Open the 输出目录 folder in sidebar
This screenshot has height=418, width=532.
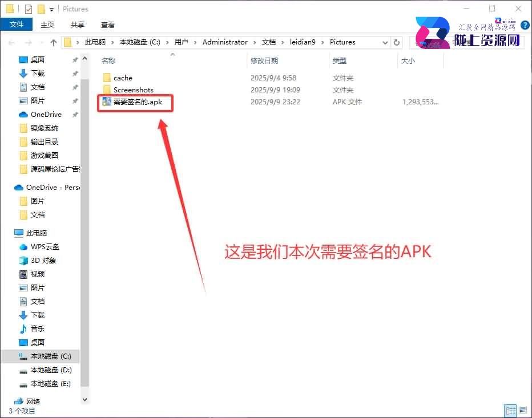click(44, 141)
